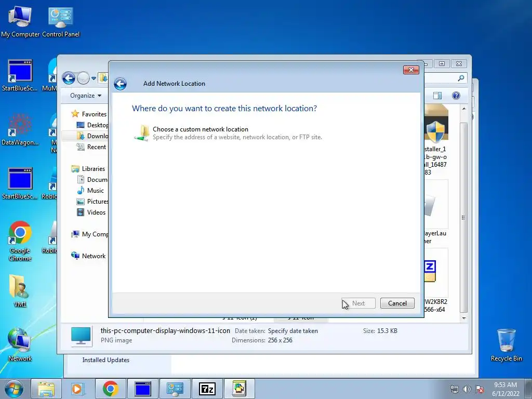Toggle the preview pane icon in Explorer
This screenshot has width=532, height=399.
pyautogui.click(x=437, y=96)
